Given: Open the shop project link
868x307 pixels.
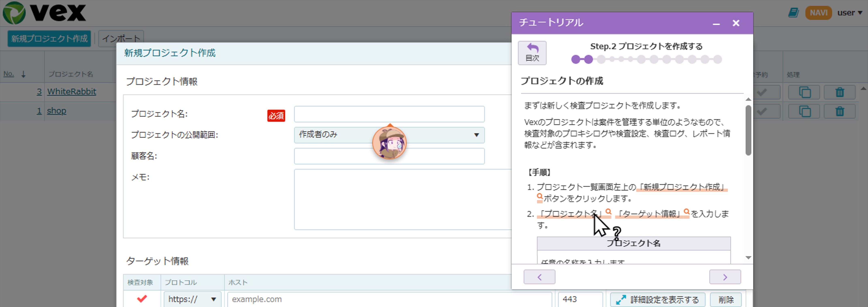Looking at the screenshot, I should point(57,111).
